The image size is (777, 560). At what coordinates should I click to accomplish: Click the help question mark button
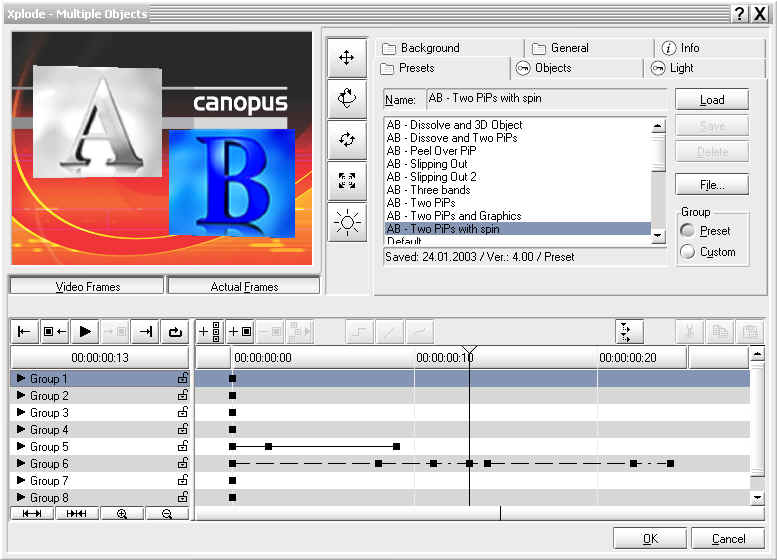tap(739, 13)
